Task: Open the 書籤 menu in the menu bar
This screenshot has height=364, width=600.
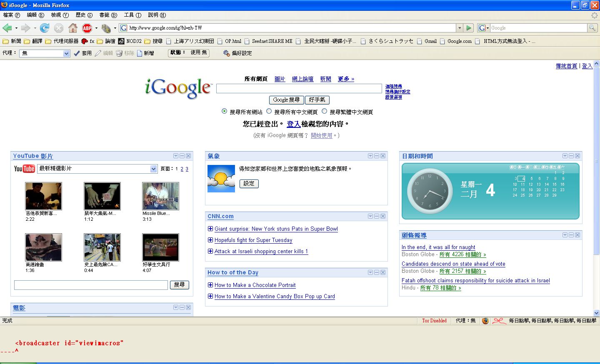Action: 108,15
